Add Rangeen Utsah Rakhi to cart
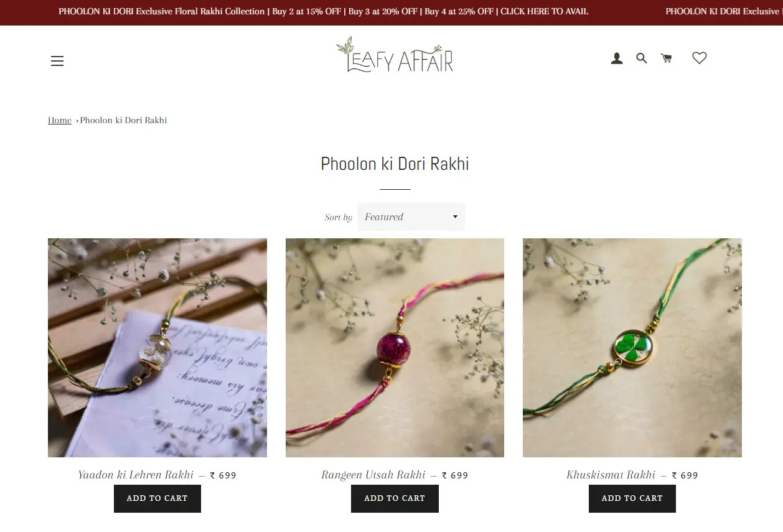 click(x=395, y=498)
